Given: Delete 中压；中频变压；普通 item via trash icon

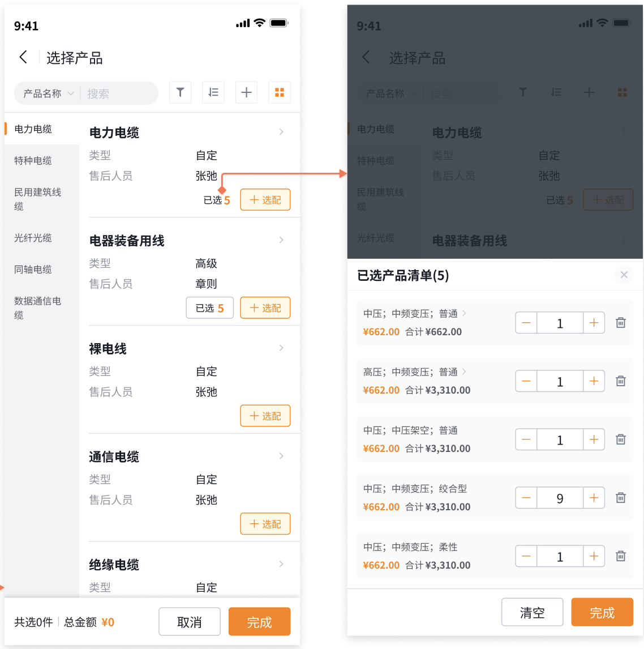Looking at the screenshot, I should pyautogui.click(x=620, y=322).
